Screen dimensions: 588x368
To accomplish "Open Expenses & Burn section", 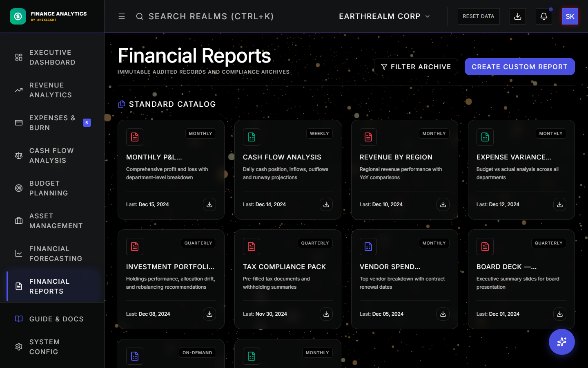I will [52, 123].
